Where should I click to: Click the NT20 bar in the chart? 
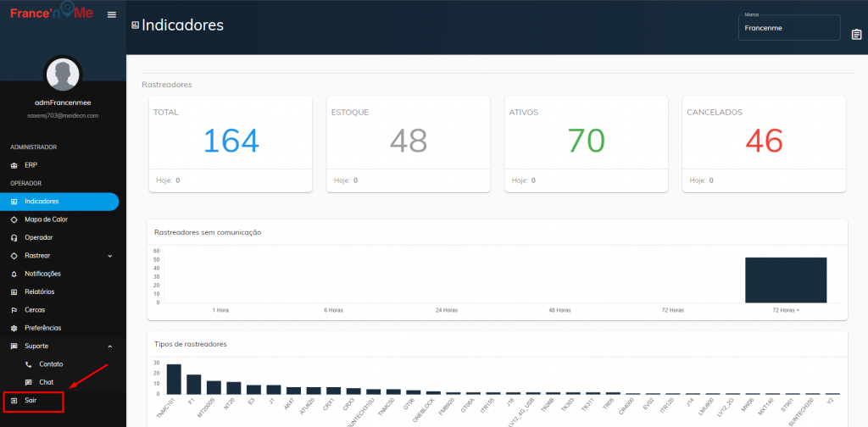click(234, 388)
